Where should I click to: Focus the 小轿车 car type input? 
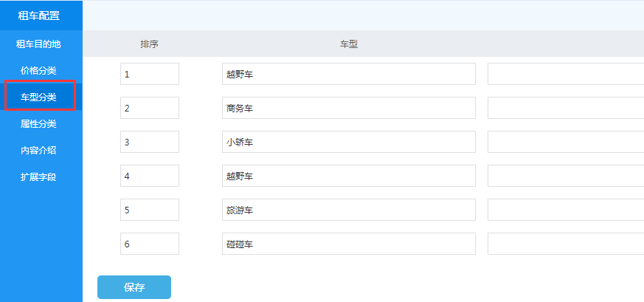(x=348, y=142)
